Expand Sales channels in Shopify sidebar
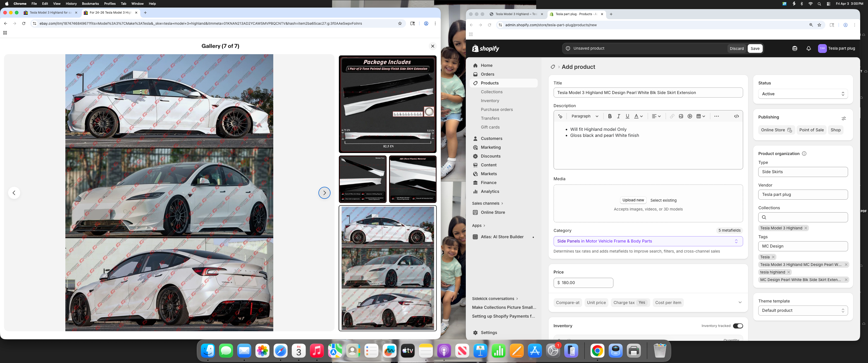This screenshot has width=868, height=363. point(487,203)
